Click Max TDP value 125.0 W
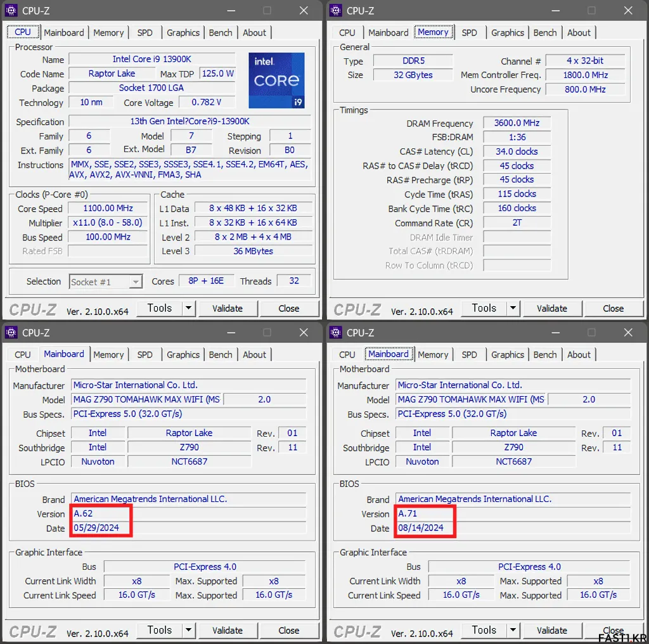Viewport: 649px width, 644px height. pos(218,74)
